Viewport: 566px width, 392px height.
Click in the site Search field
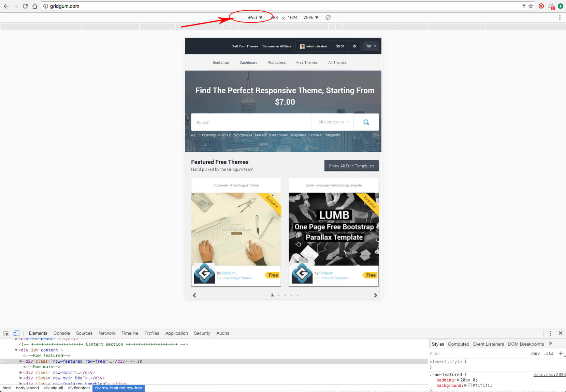[251, 122]
